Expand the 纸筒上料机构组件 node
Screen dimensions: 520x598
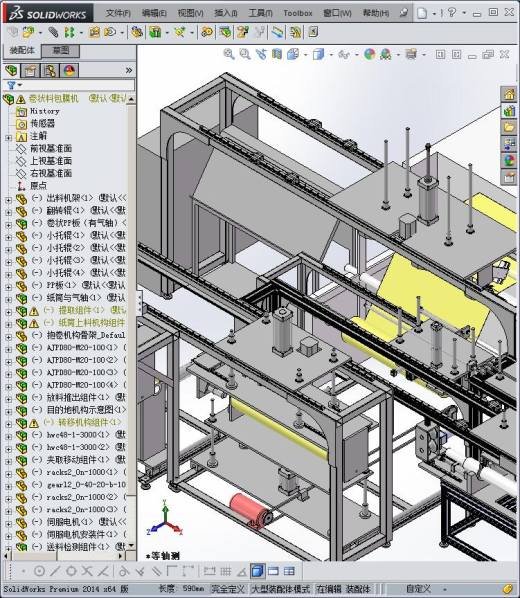[8, 324]
